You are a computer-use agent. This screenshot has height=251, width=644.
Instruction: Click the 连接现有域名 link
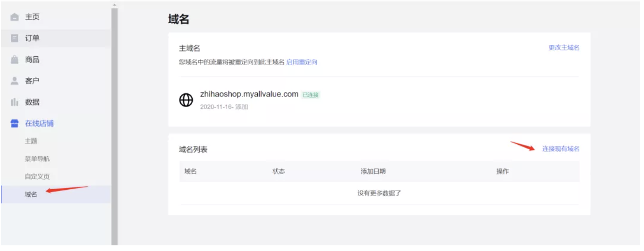(560, 149)
